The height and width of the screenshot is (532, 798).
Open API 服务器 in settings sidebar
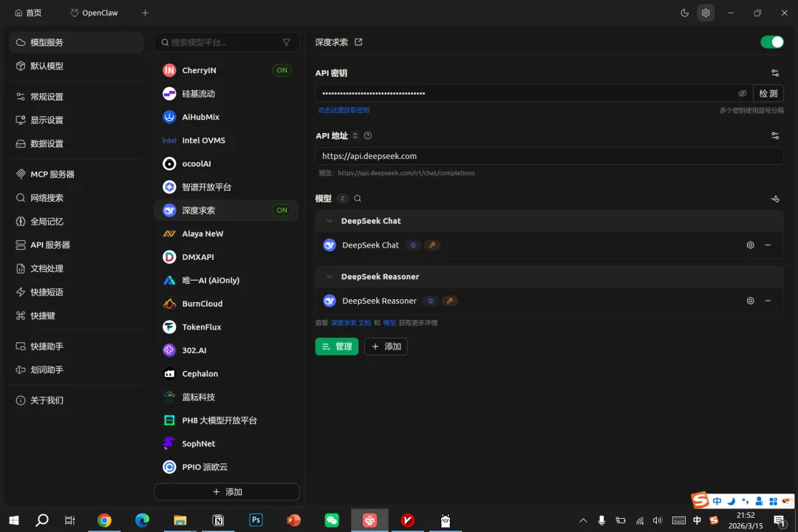point(76,245)
